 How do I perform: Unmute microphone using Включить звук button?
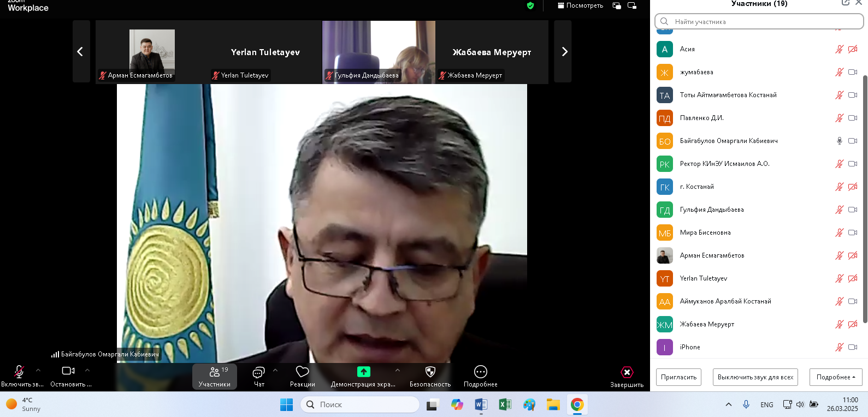19,372
